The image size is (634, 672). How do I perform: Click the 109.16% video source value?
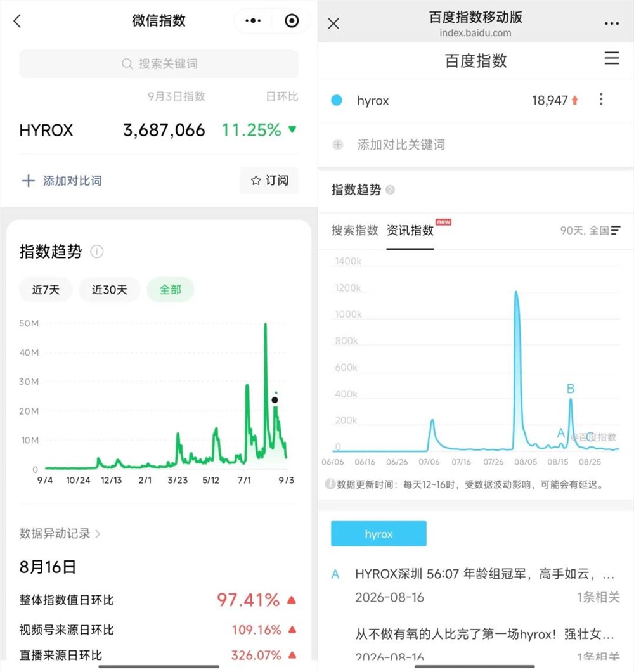coord(256,630)
